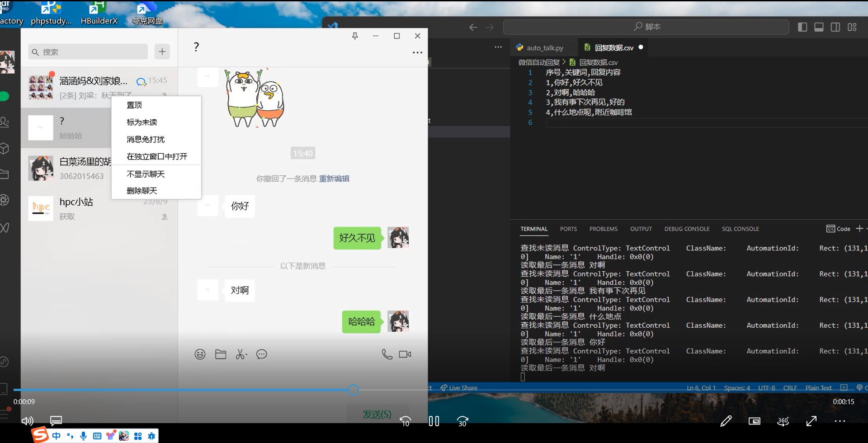Screen dimensions: 868x443
Task: Select 标为未读 in context menu
Action: (156, 122)
